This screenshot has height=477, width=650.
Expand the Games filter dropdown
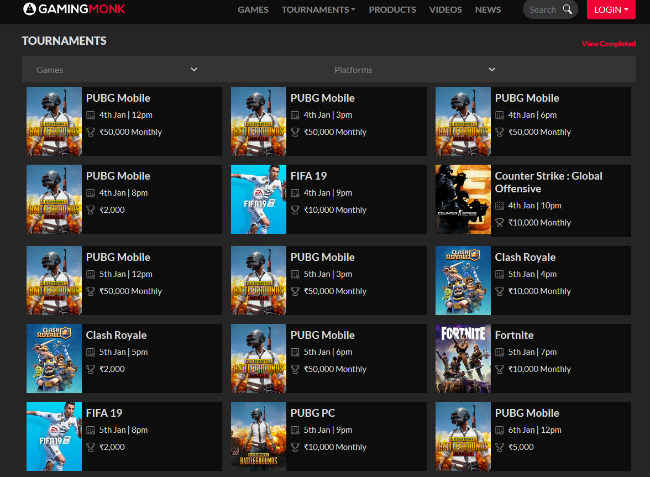pos(117,70)
